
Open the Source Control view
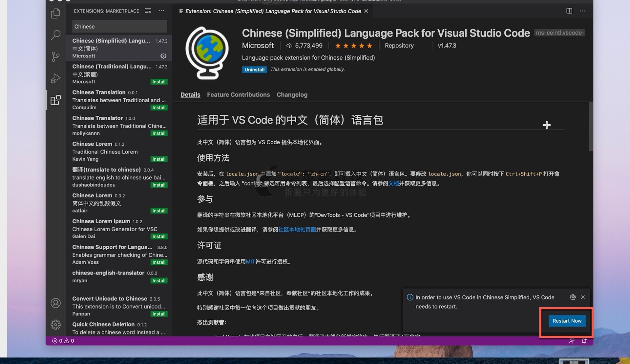[x=55, y=56]
